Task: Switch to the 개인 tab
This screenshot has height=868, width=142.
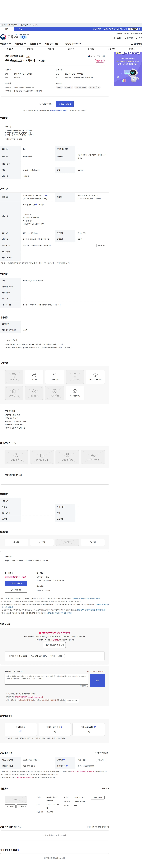Action: pyautogui.click(x=7, y=29)
